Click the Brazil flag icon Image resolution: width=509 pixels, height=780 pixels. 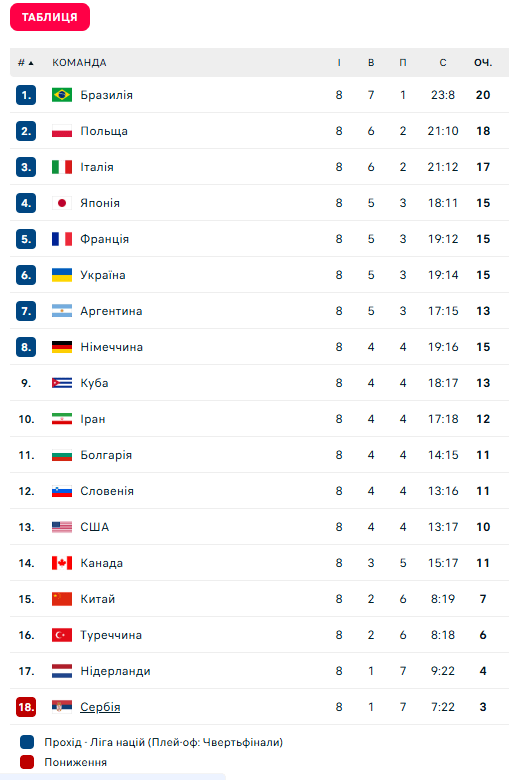pyautogui.click(x=62, y=95)
